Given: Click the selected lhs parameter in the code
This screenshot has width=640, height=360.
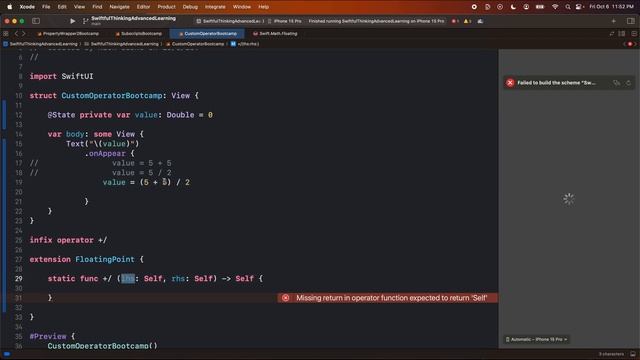Looking at the screenshot, I should point(128,279).
